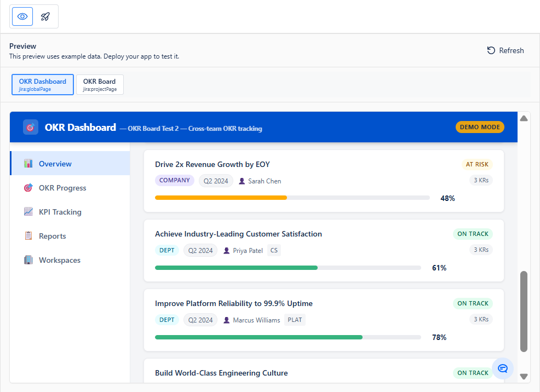Open KPI Tracking in the sidebar
The height and width of the screenshot is (392, 540).
(70, 212)
